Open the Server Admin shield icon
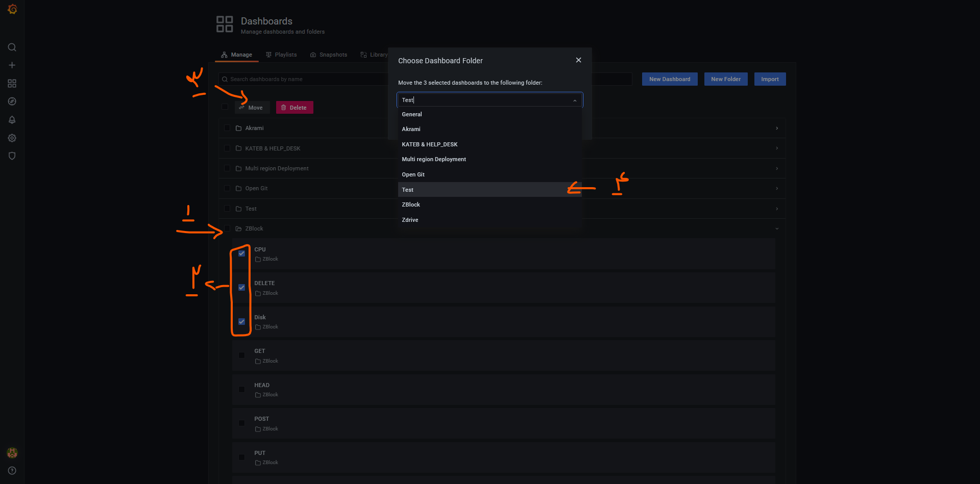 (x=12, y=156)
